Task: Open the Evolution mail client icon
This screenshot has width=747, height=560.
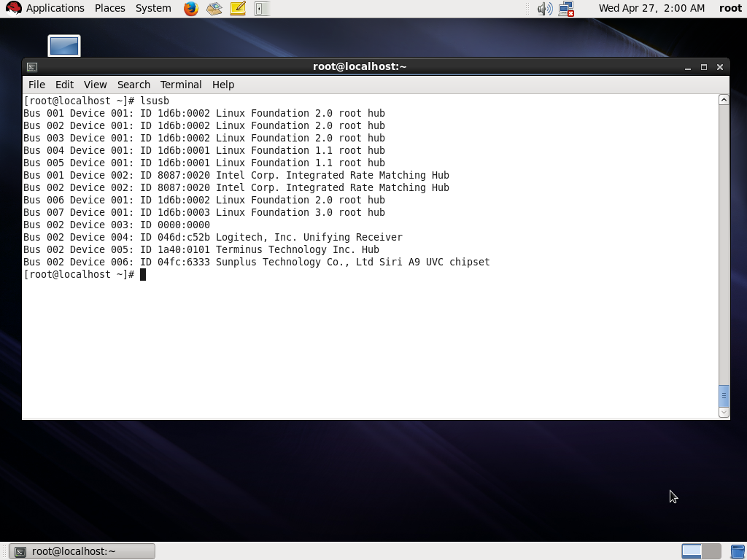Action: (x=213, y=8)
